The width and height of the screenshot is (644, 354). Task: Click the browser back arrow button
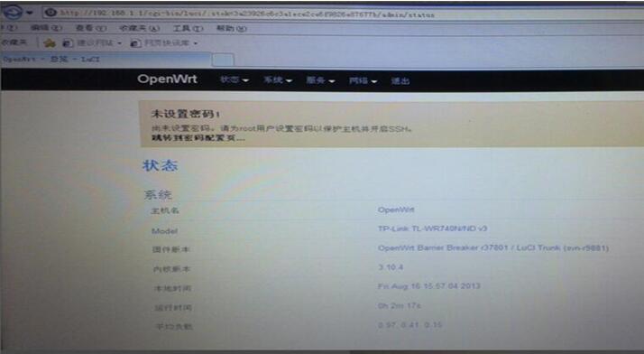[x=13, y=13]
